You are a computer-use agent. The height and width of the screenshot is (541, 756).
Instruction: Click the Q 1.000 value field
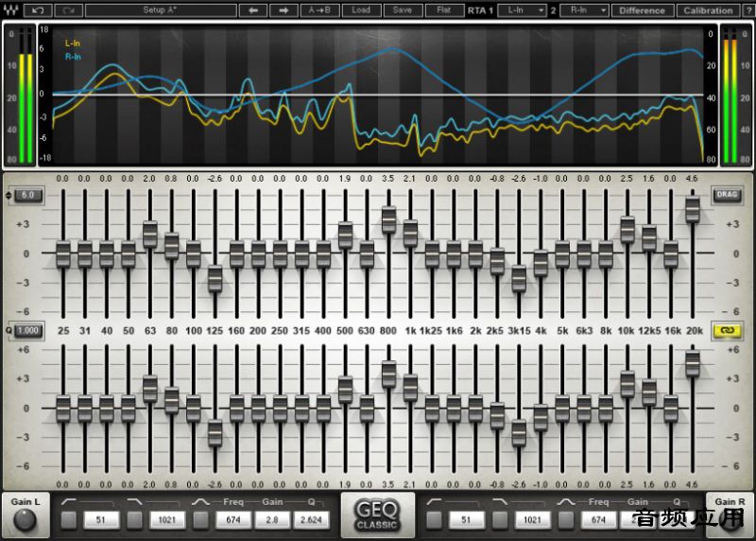click(28, 331)
